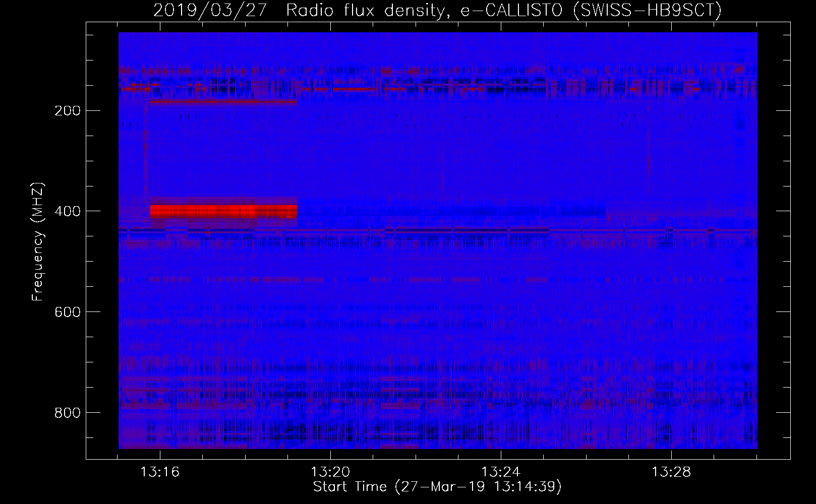Viewport: 816px width, 504px height.
Task: Click the 'Start Time (27-Mar-19 13:14:39)' label
Action: [437, 487]
